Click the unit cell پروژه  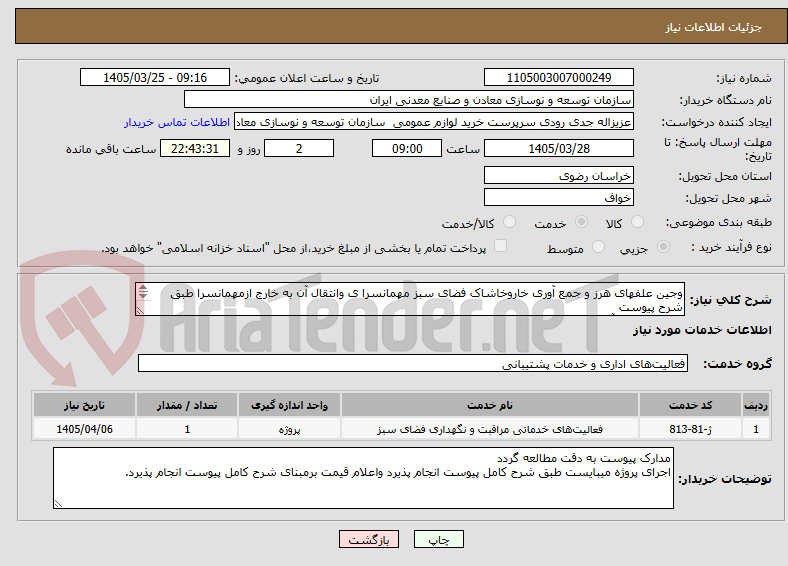(x=289, y=429)
